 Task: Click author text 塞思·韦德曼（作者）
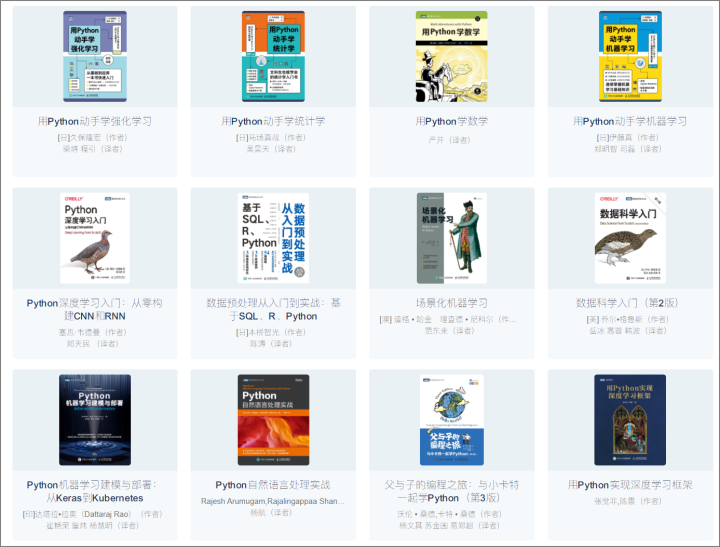click(93, 332)
